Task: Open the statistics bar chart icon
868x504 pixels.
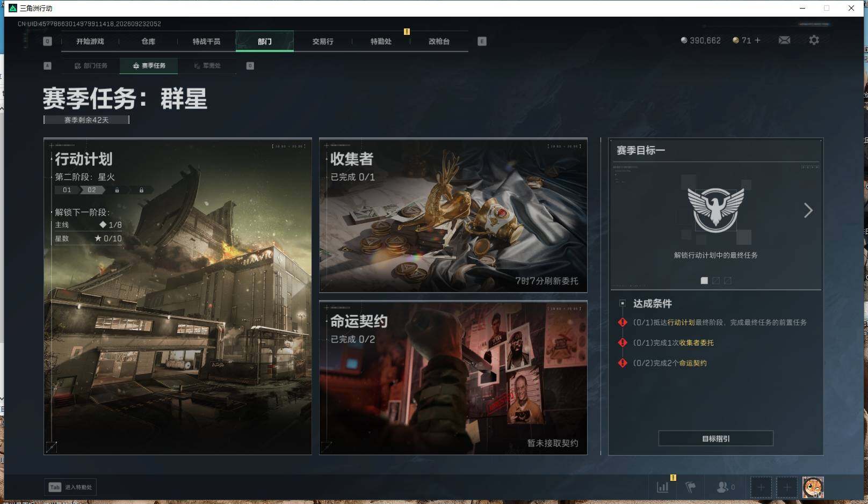Action: pyautogui.click(x=663, y=487)
